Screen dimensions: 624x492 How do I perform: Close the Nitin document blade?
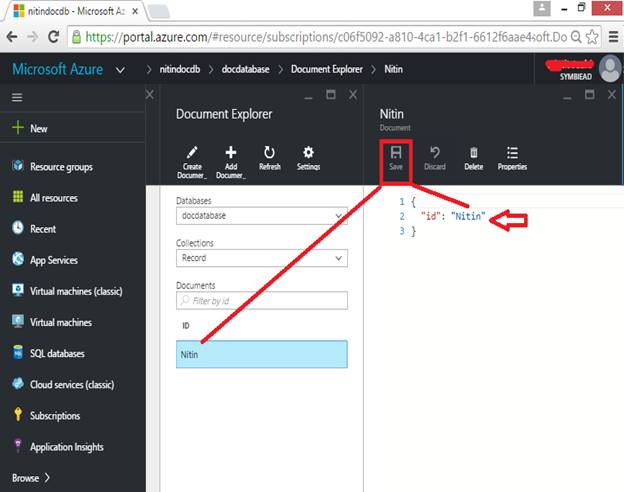coord(612,95)
